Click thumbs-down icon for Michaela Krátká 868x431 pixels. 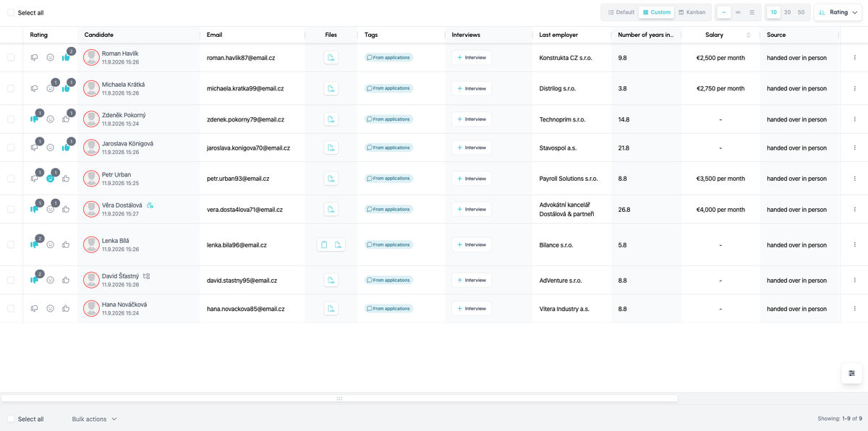[34, 88]
